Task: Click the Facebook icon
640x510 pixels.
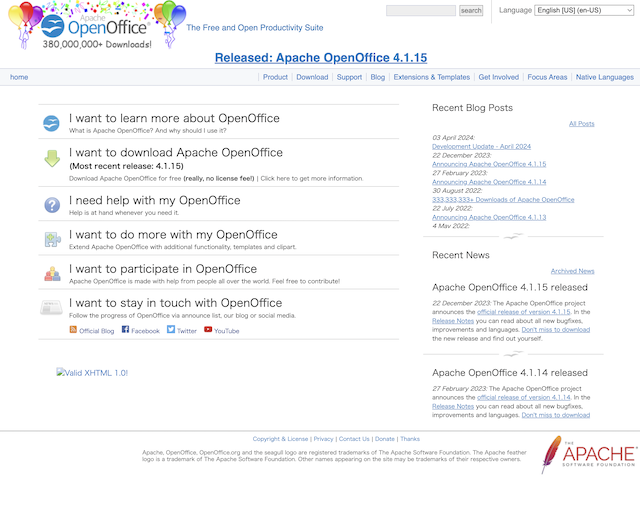Action: click(x=125, y=329)
